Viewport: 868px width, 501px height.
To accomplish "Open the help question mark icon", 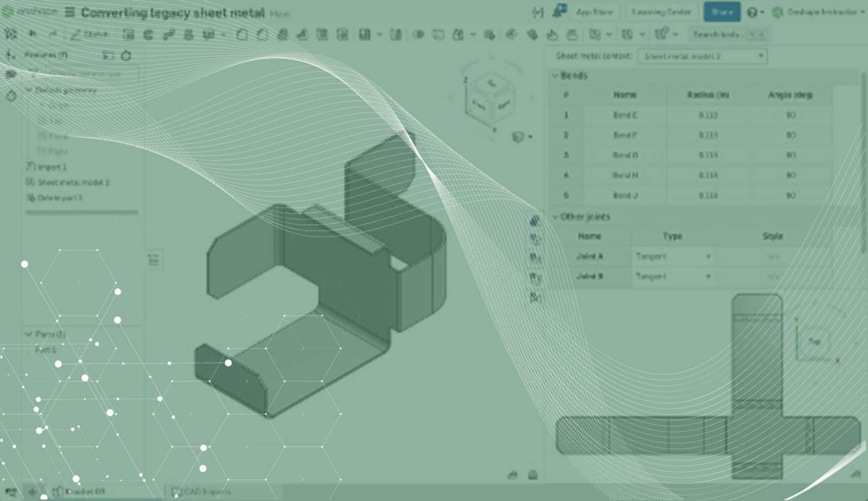I will (752, 12).
